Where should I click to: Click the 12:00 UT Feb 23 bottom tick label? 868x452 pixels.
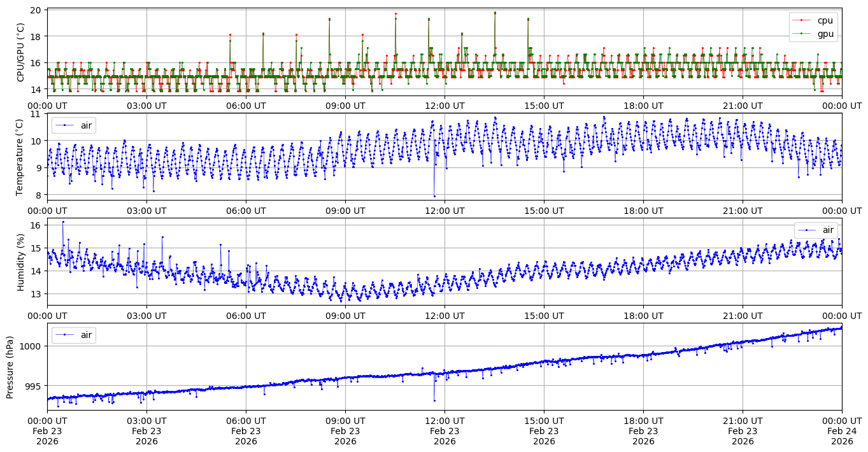click(445, 430)
